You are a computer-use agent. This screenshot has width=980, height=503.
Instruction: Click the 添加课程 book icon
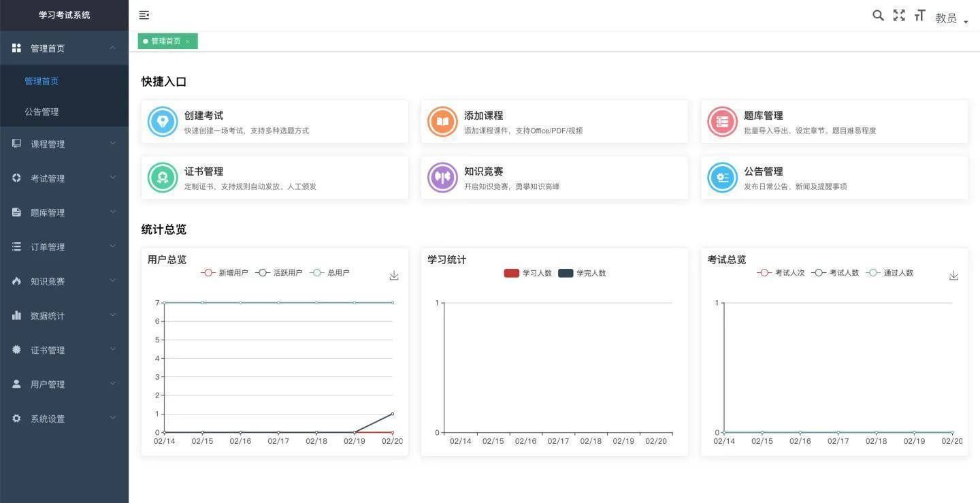click(442, 122)
